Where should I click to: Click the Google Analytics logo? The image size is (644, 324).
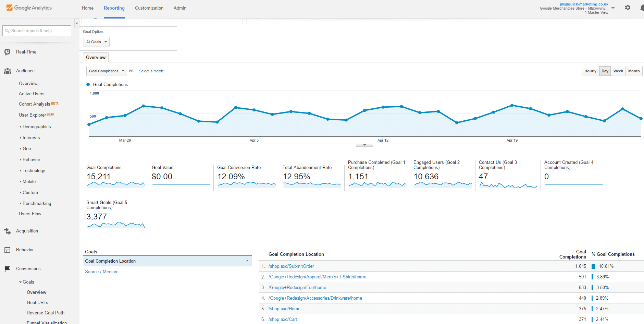tap(29, 8)
